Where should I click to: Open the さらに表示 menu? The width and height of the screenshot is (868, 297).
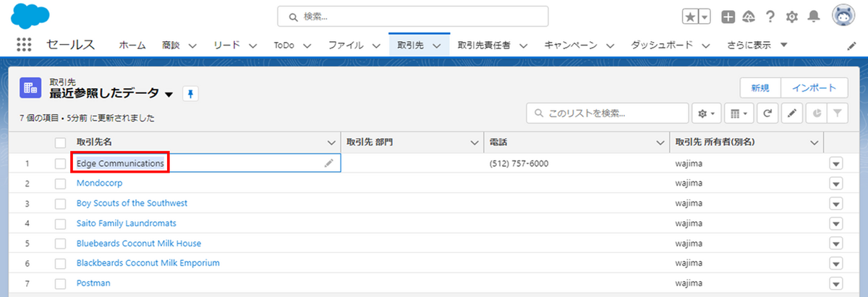tap(757, 45)
